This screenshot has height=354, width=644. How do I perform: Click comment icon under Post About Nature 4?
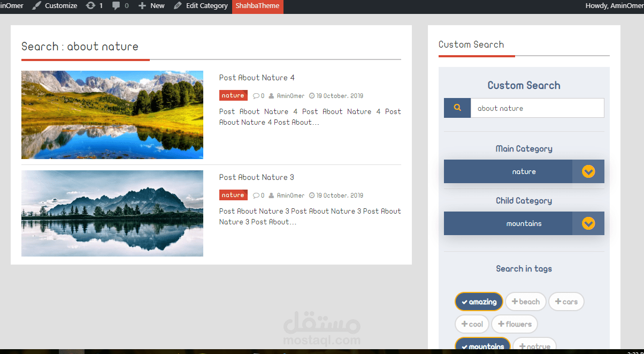256,96
